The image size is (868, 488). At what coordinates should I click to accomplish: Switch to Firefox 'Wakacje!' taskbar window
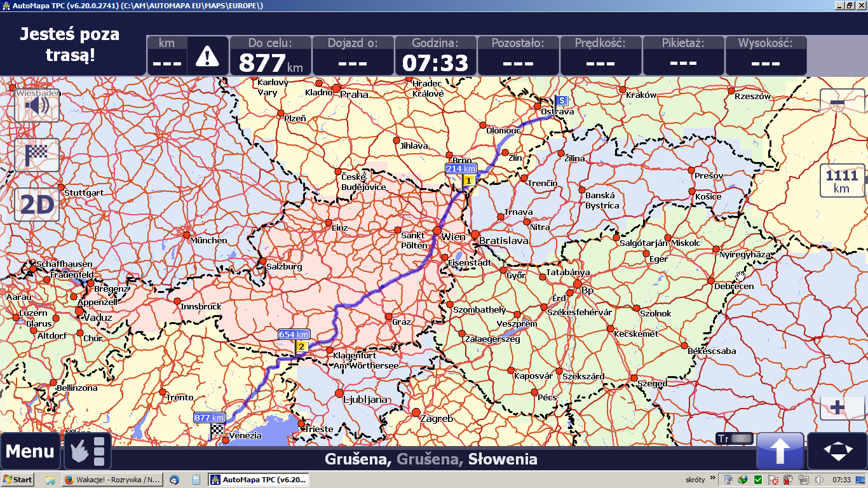point(112,480)
